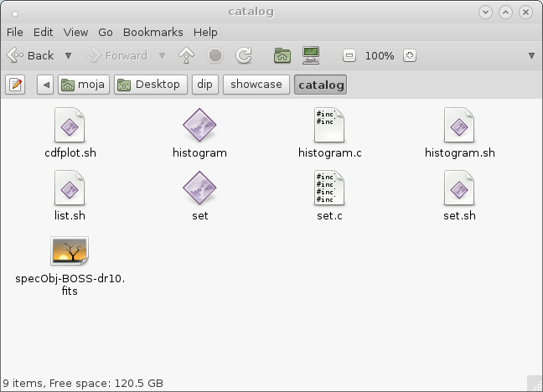Open the Back history dropdown arrow

(x=68, y=55)
